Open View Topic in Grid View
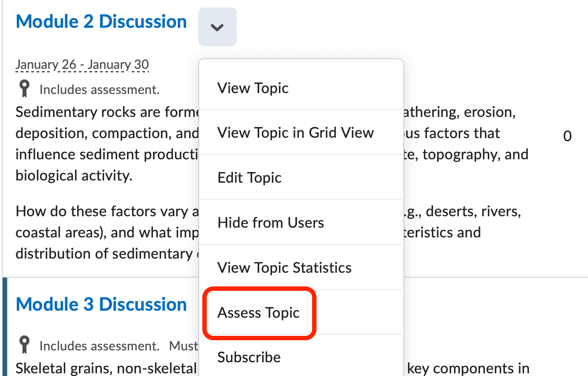This screenshot has width=588, height=376. [295, 132]
